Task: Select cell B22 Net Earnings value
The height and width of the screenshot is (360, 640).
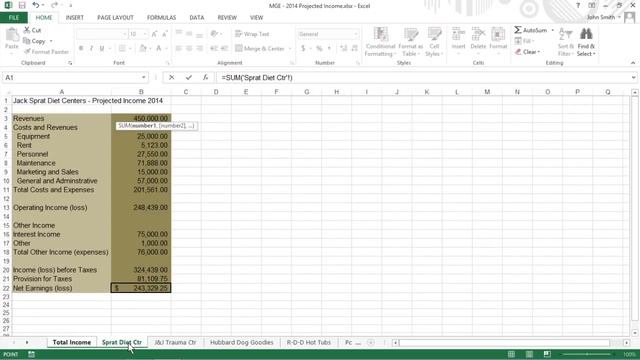Action: tap(141, 288)
